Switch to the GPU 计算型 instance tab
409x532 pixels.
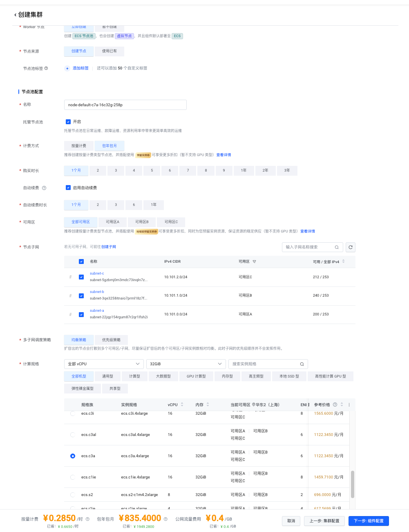[196, 376]
